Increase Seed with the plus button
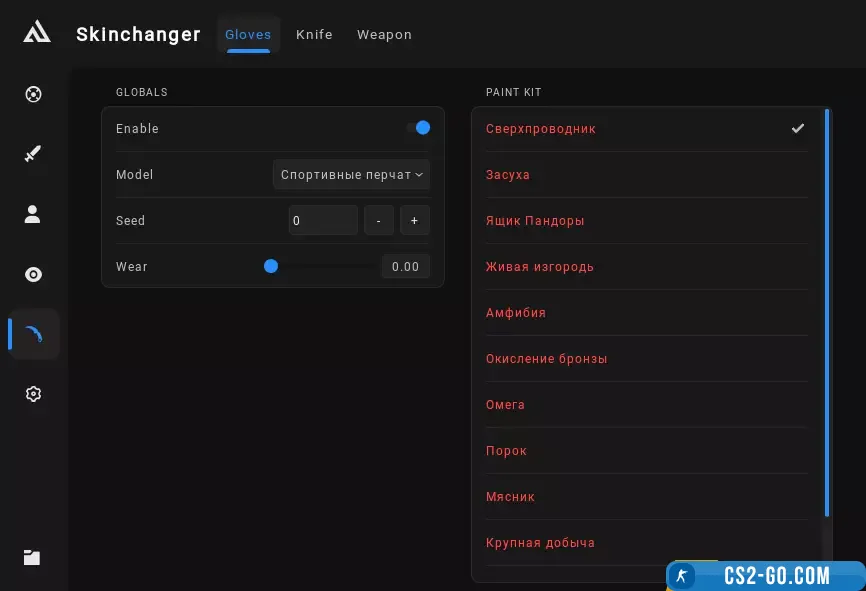Screen dimensions: 866x591 (x=415, y=220)
